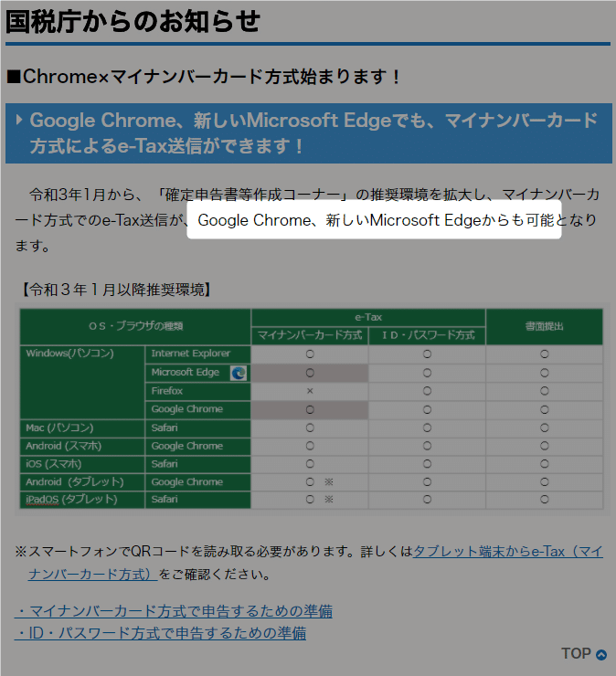
Task: Click the Safari cell in iPadOS row
Action: pos(198,500)
